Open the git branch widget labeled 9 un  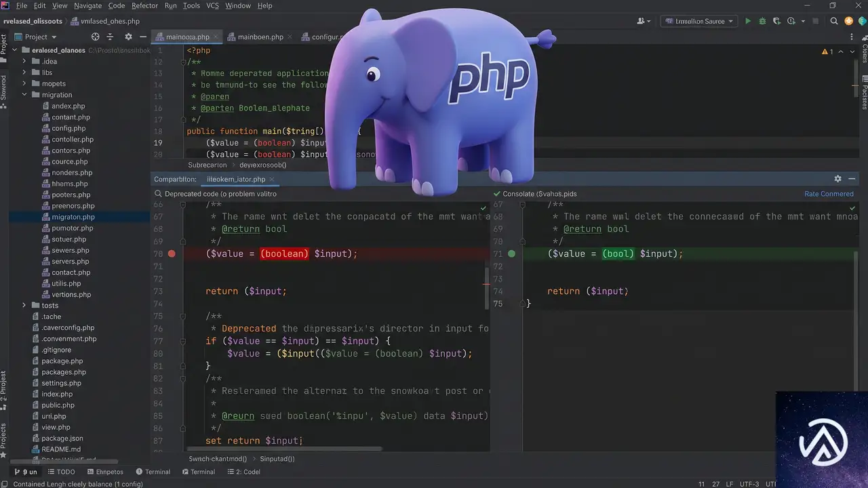pos(26,472)
